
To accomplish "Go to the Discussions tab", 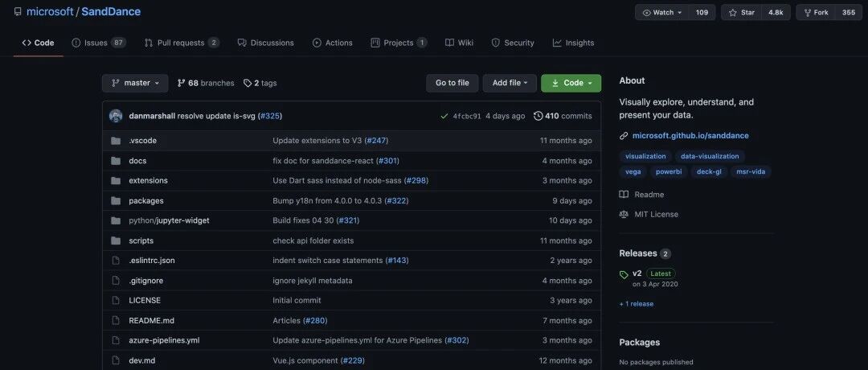I will point(266,43).
